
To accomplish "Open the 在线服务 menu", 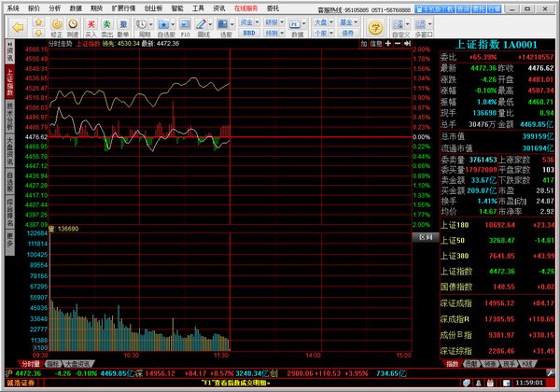I will point(245,6).
